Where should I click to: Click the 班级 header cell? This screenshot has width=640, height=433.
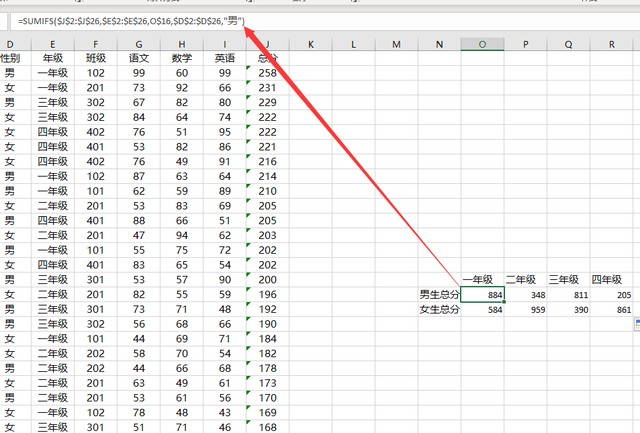click(96, 58)
